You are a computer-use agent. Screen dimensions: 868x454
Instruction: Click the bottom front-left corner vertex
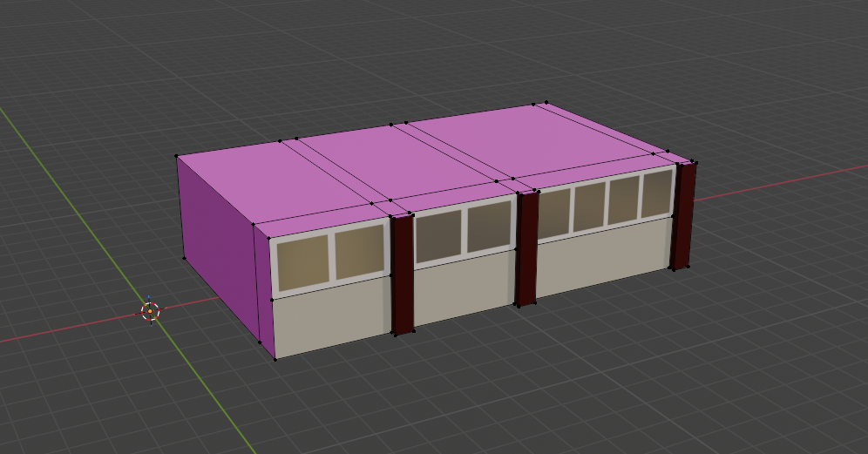point(275,357)
